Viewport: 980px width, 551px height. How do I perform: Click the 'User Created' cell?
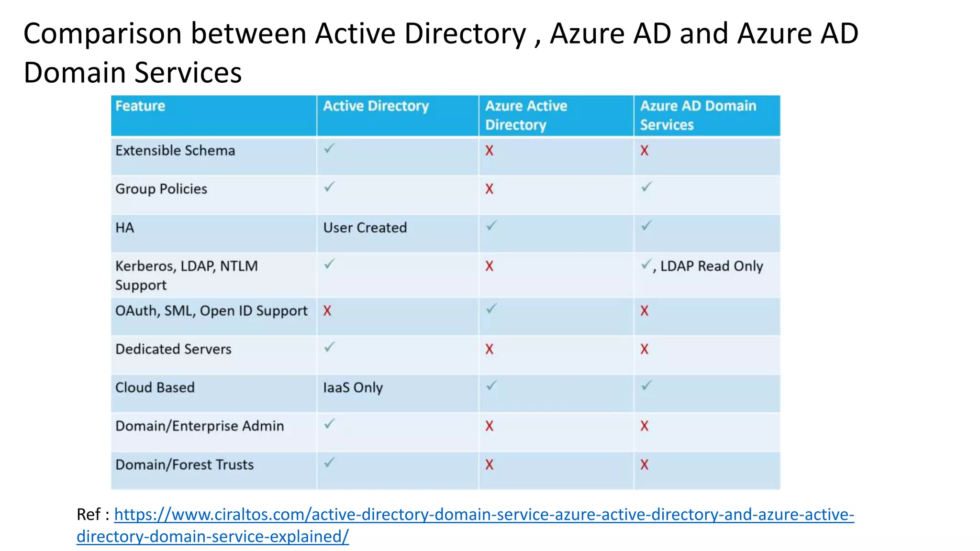click(x=365, y=228)
